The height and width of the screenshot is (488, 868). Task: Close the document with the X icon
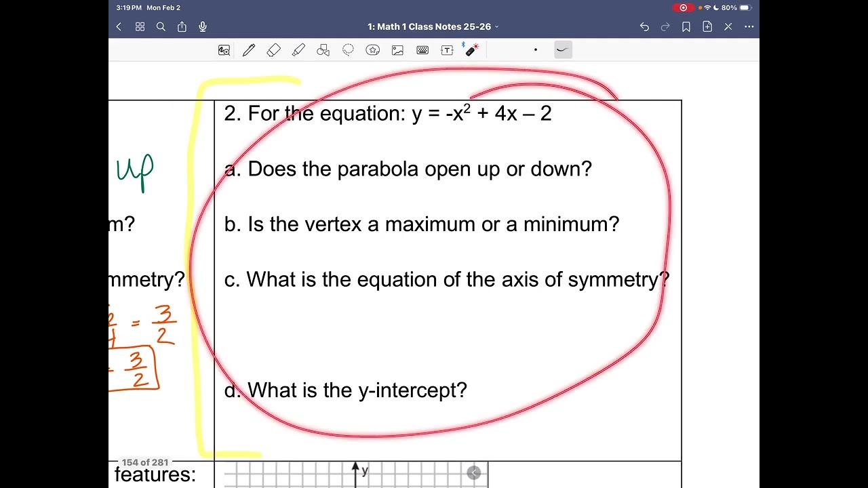tap(728, 26)
